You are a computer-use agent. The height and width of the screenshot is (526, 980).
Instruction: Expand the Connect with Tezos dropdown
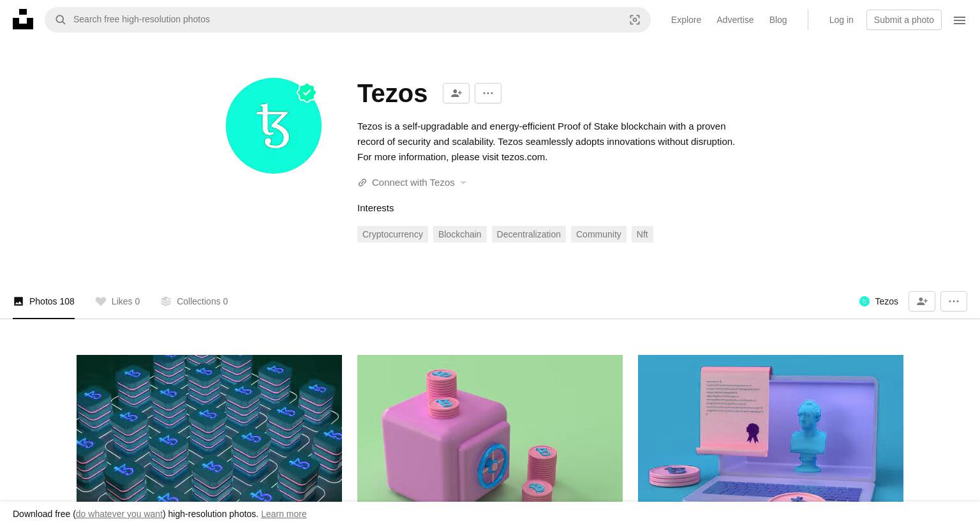tap(412, 183)
